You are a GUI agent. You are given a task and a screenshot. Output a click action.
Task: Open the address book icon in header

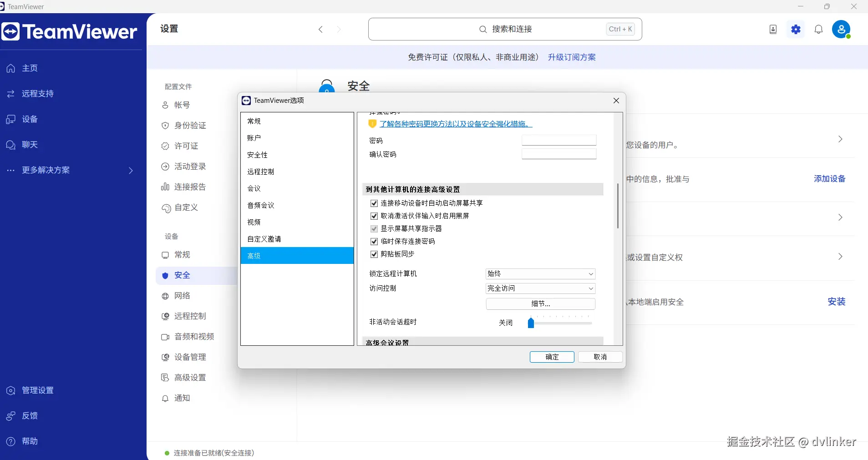[773, 30]
